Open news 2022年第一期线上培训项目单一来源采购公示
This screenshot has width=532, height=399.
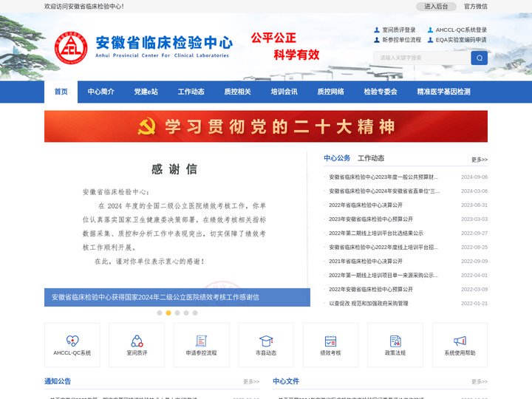pos(383,275)
